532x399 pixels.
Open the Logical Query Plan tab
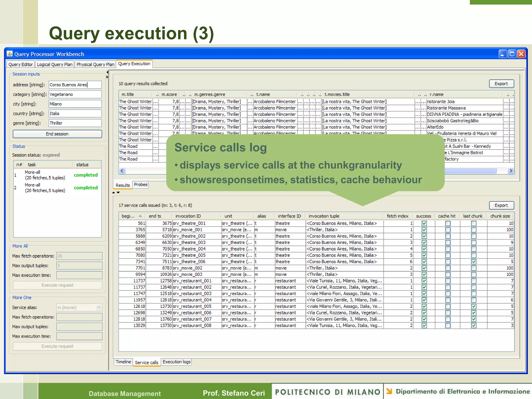(55, 64)
